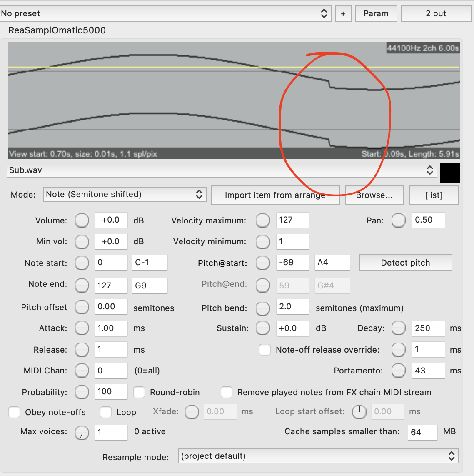This screenshot has width=474, height=476.
Task: Click the Attack knob
Action: 82,328
